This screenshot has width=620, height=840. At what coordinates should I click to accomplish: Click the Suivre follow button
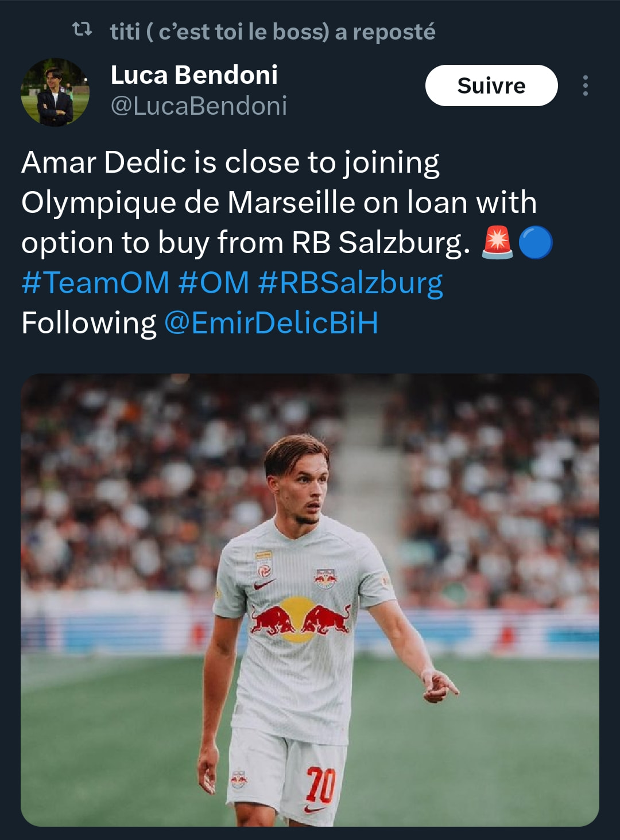click(491, 85)
